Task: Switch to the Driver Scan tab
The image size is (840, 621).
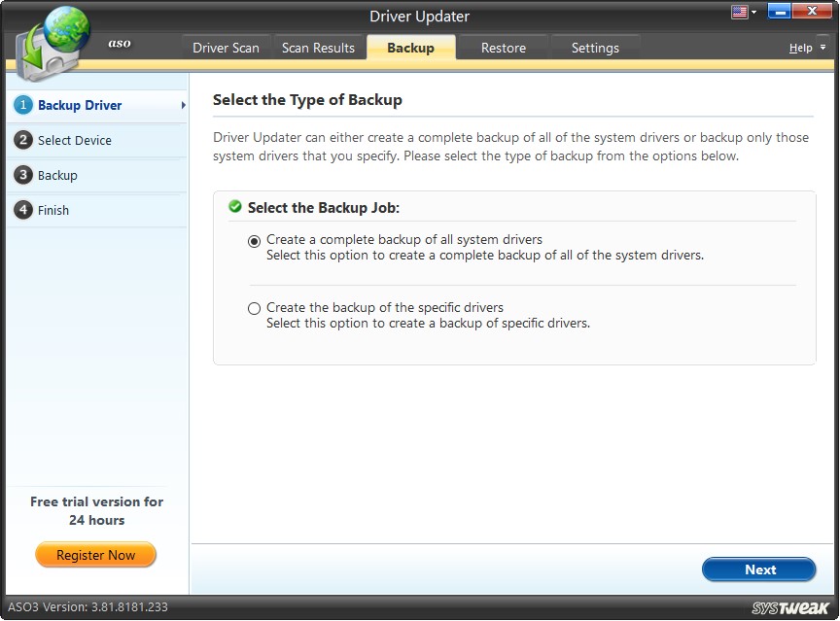Action: coord(226,47)
